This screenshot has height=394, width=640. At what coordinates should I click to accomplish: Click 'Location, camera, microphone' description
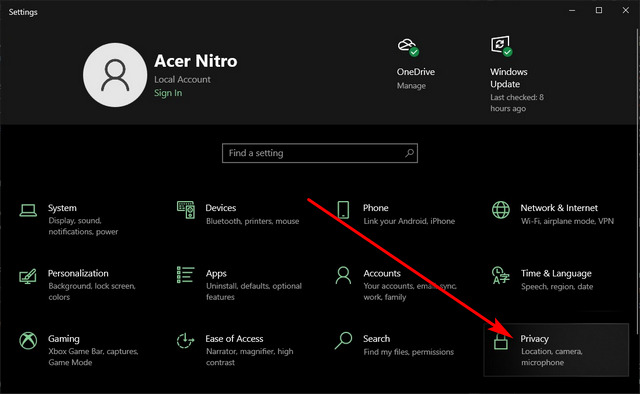(x=551, y=357)
